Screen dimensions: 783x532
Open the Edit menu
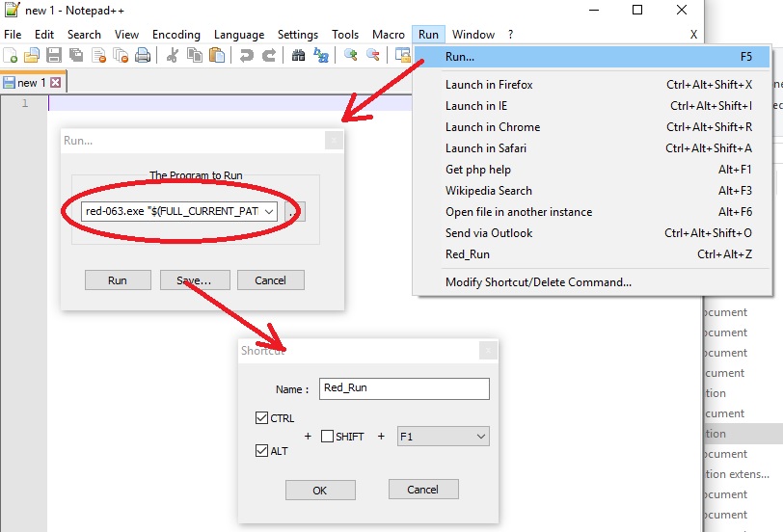pos(44,35)
